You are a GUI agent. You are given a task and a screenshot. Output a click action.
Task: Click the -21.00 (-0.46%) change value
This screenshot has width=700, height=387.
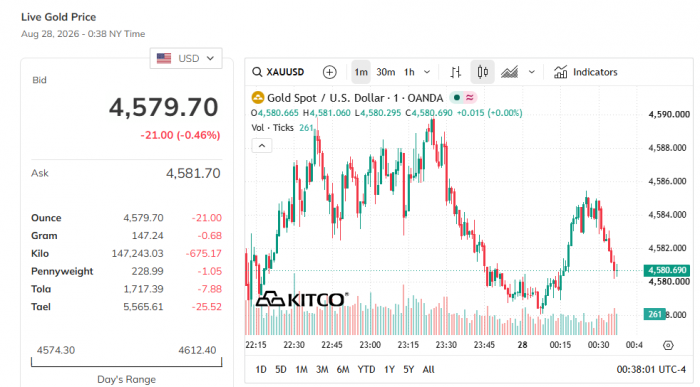coord(180,135)
